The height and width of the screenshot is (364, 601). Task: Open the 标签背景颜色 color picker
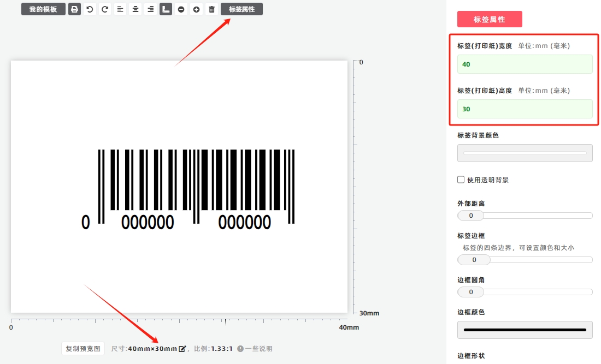(x=525, y=153)
